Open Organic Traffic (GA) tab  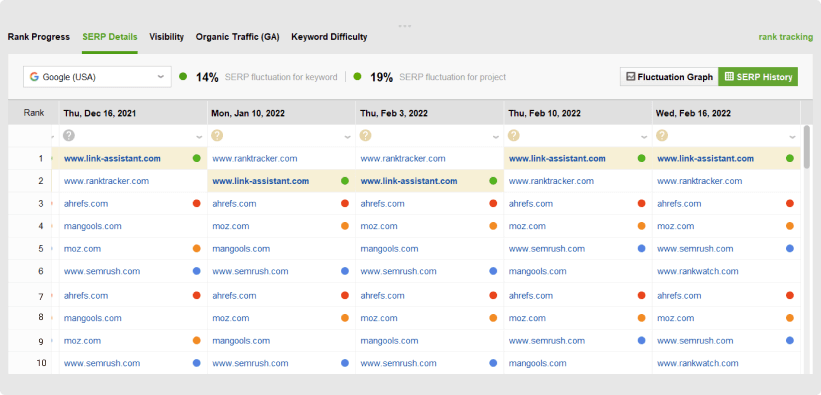(238, 37)
